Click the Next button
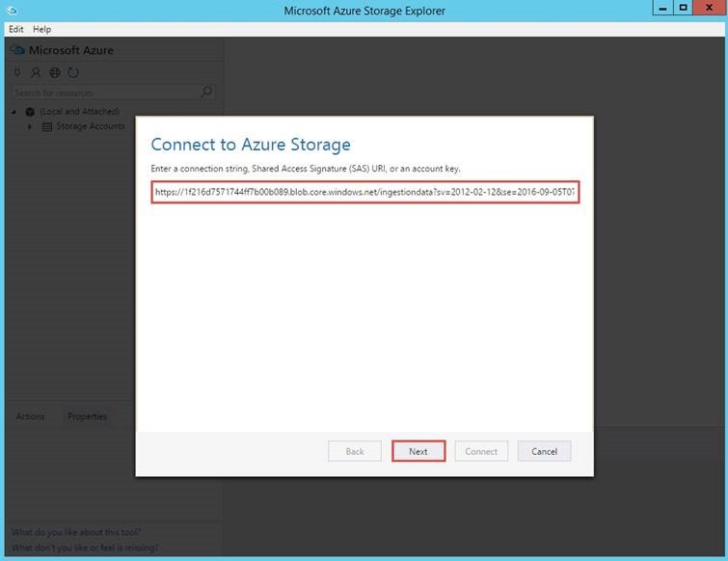Image resolution: width=728 pixels, height=561 pixels. 418,451
